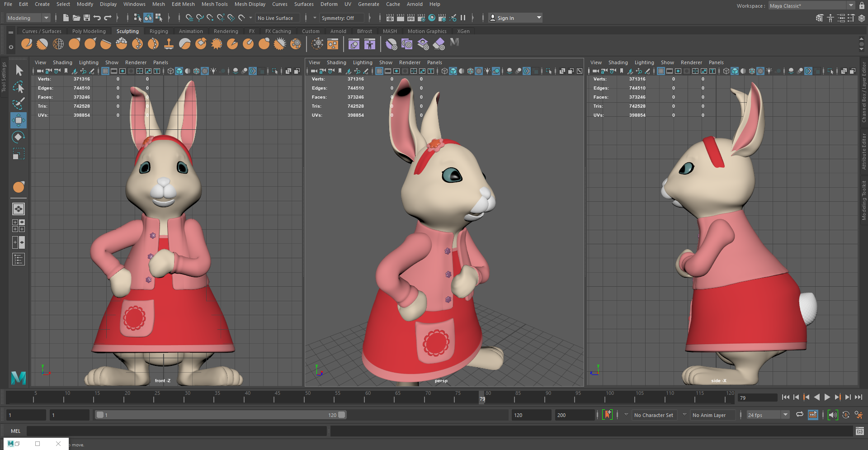
Task: Open the Modeling menu set dropdown
Action: 27,18
